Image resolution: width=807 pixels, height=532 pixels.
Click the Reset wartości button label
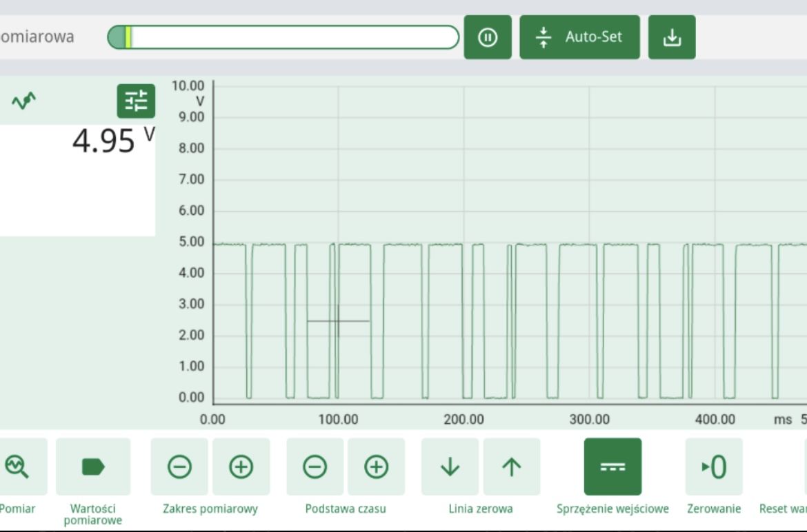pyautogui.click(x=783, y=509)
